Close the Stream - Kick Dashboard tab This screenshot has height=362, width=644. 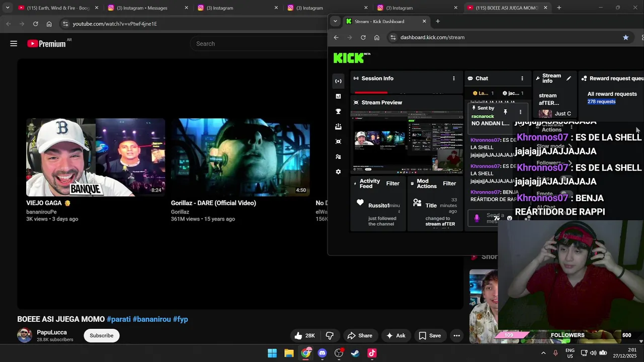tap(424, 21)
